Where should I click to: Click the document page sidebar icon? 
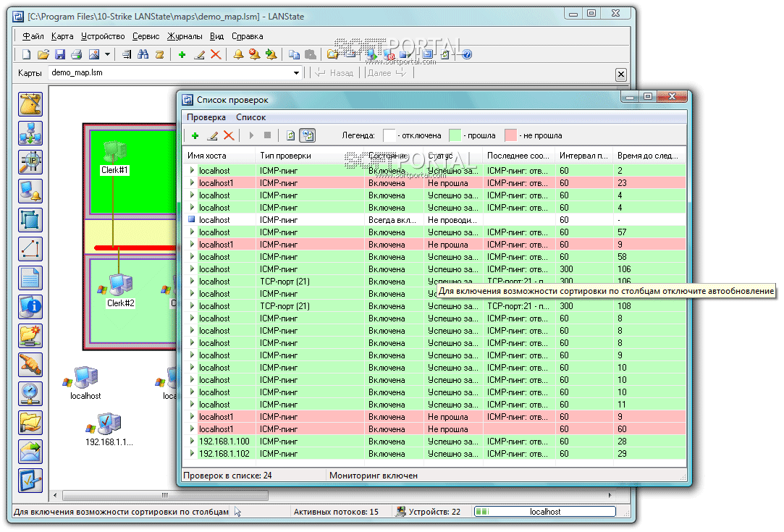(30, 279)
